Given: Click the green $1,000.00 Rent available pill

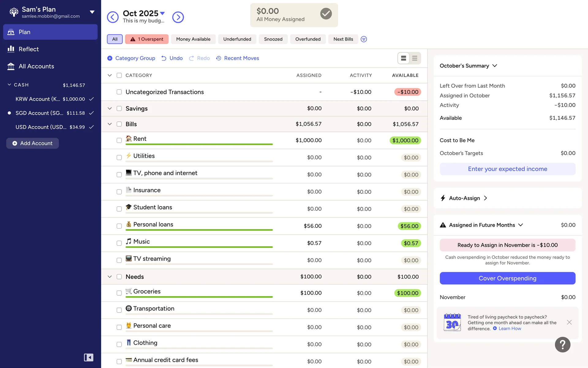Looking at the screenshot, I should (405, 140).
